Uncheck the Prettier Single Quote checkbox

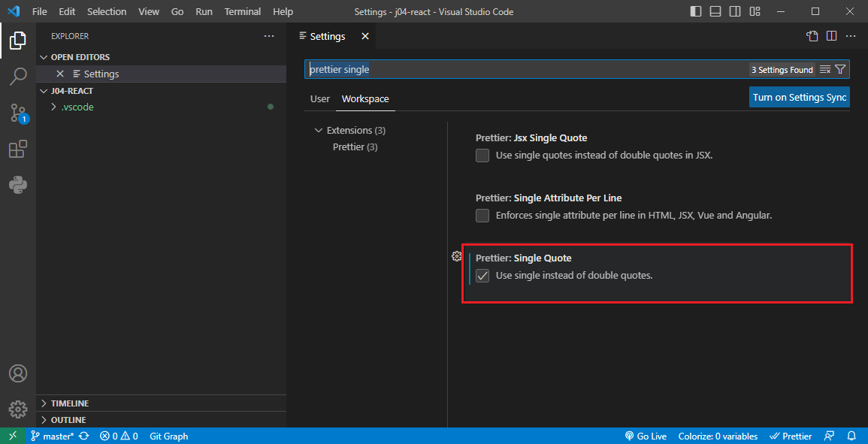pos(482,276)
